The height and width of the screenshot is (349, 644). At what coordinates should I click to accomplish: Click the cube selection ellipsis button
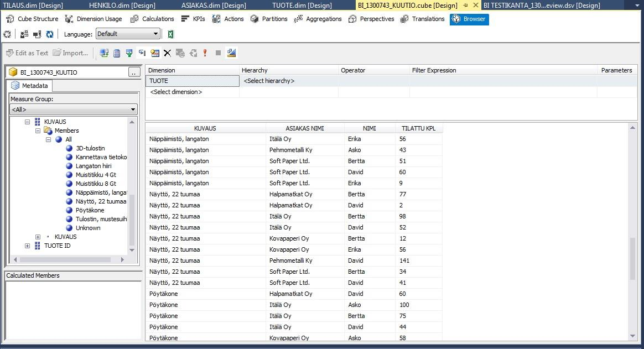[134, 72]
